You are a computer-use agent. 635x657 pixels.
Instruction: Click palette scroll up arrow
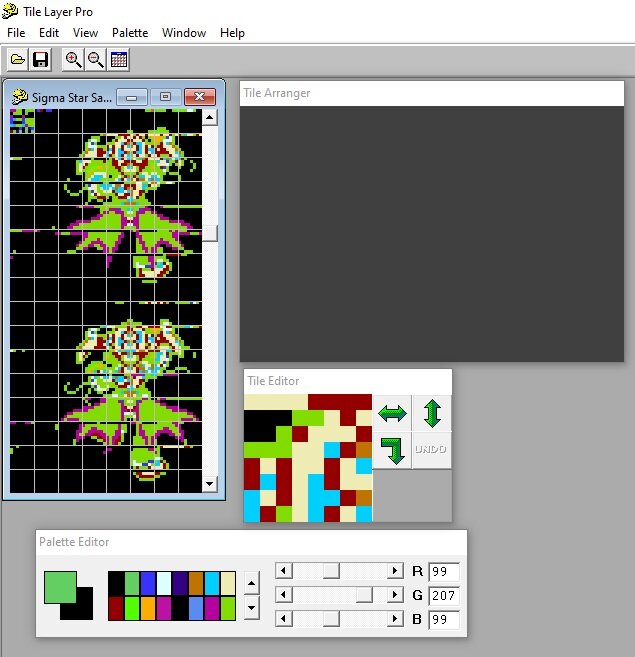(x=251, y=583)
